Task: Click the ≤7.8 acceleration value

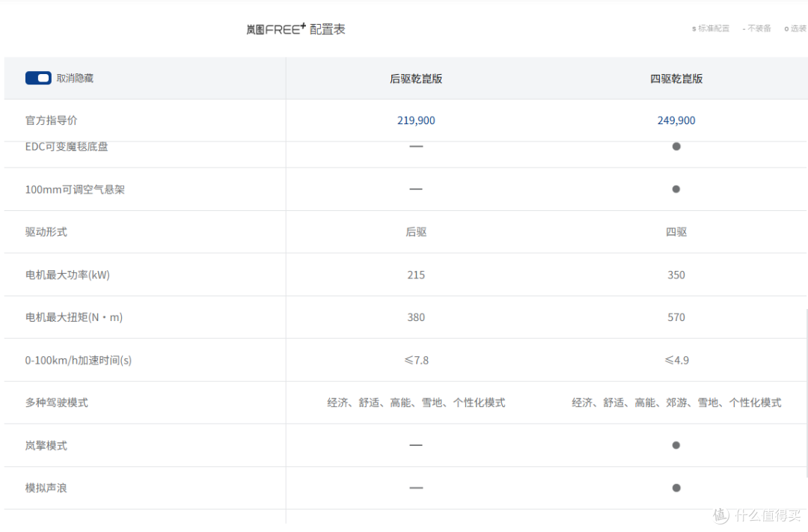Action: pyautogui.click(x=416, y=361)
